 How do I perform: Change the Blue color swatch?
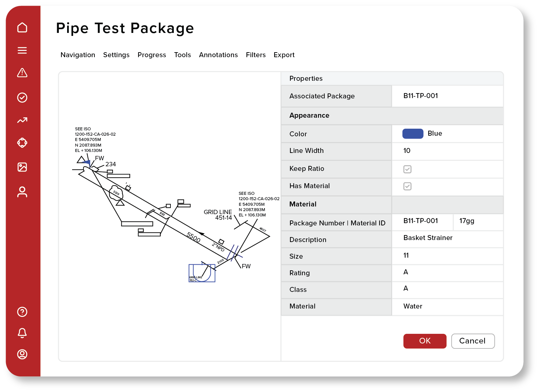413,133
